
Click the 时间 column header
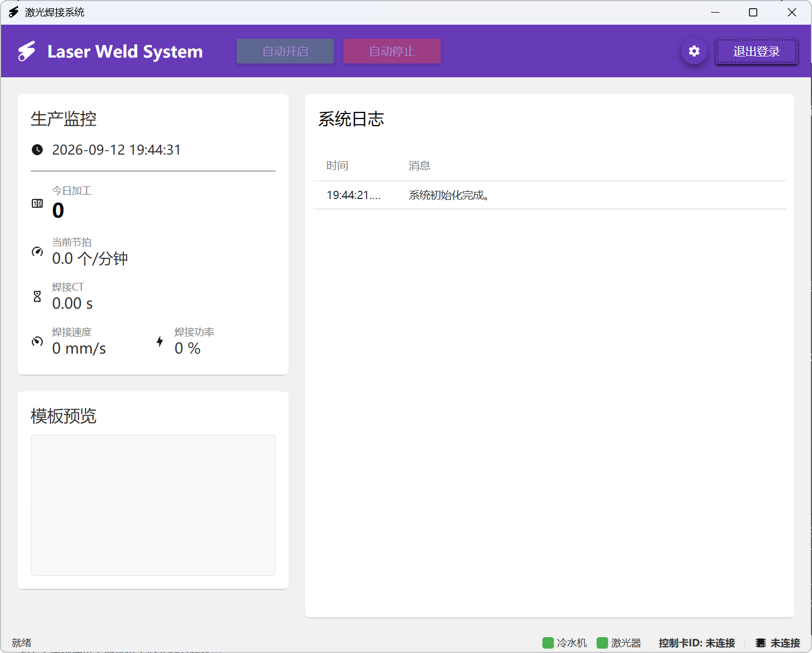[x=338, y=166]
